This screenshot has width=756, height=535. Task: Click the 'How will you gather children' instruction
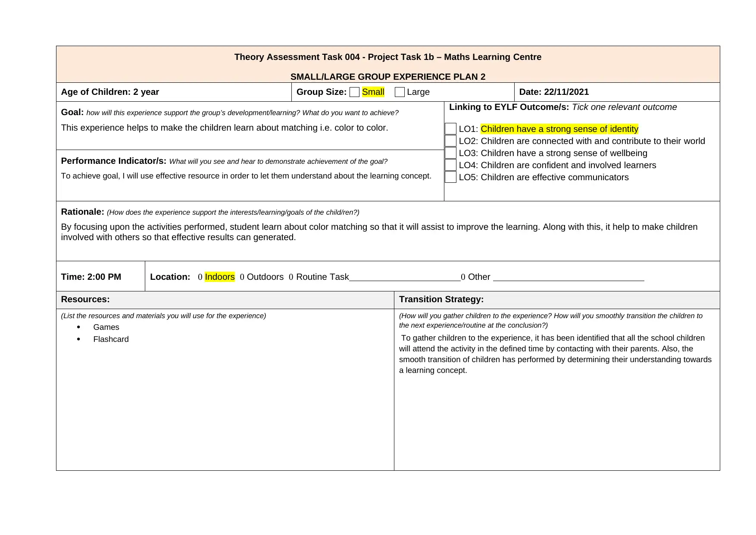click(x=551, y=320)
